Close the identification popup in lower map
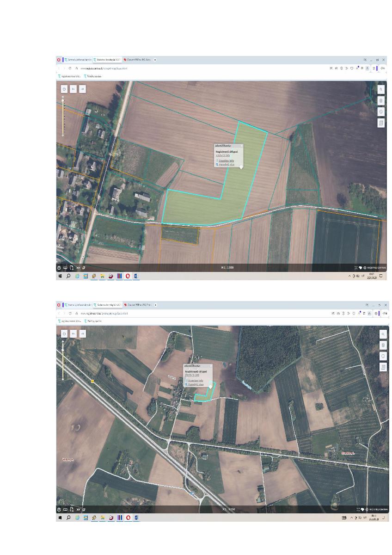392x555 pixels. [x=210, y=366]
